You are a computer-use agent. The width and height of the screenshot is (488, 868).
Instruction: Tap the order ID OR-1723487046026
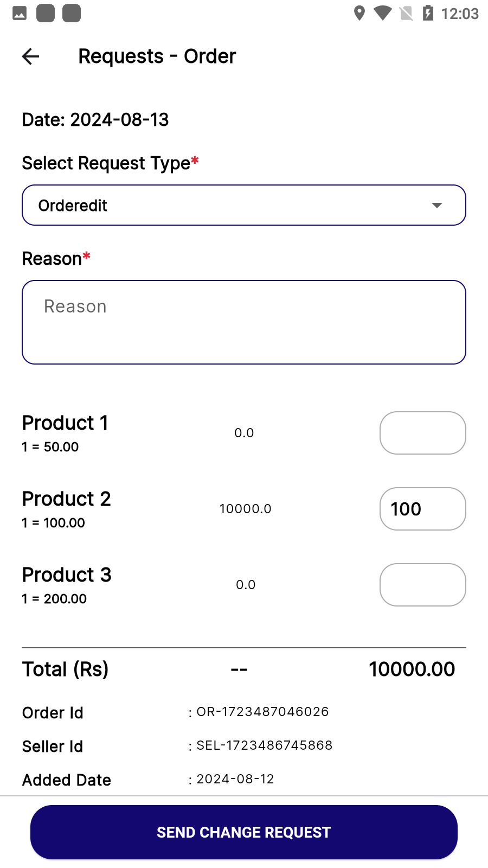click(262, 712)
